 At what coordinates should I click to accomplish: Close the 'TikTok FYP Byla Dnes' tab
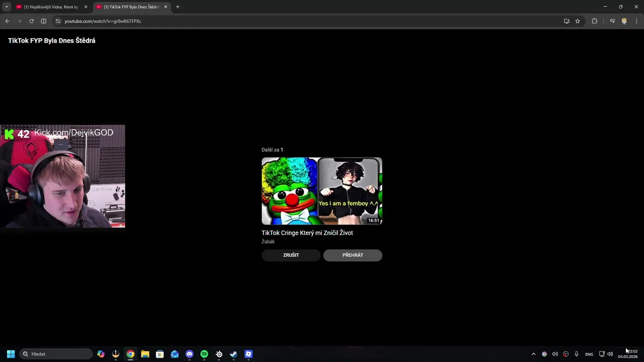coord(166,7)
